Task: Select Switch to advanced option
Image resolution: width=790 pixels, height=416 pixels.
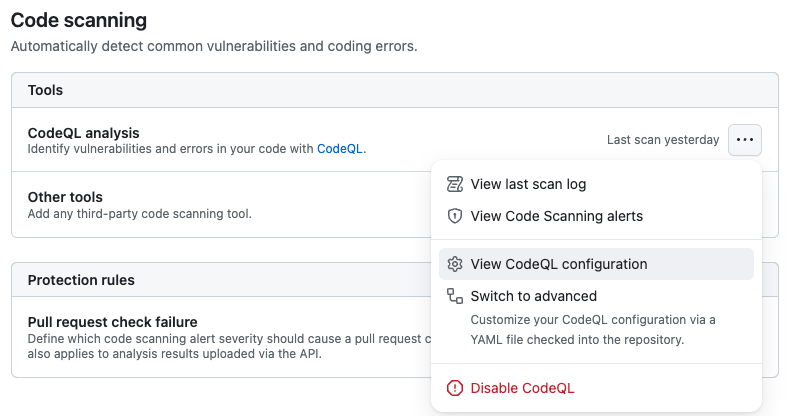Action: click(596, 317)
